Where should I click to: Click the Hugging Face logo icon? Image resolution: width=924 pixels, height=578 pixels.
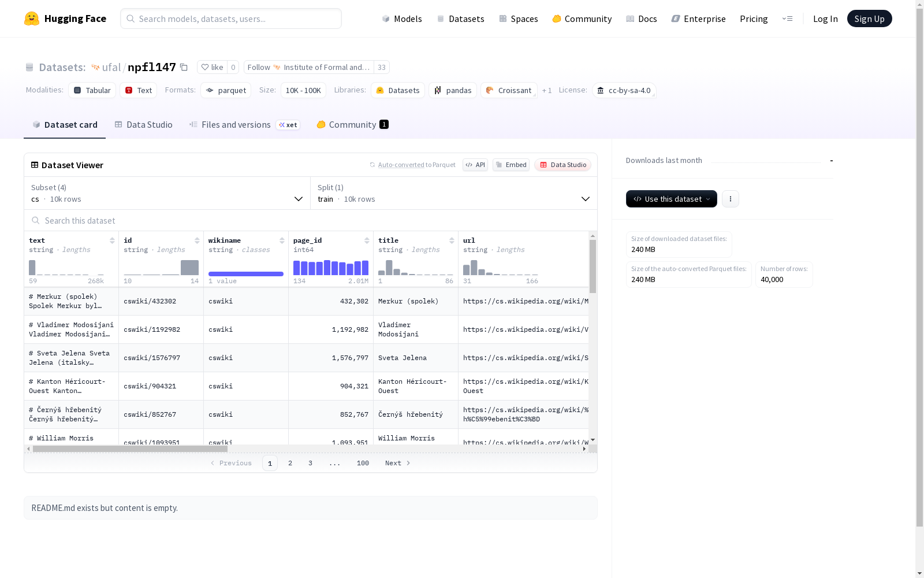(x=32, y=18)
